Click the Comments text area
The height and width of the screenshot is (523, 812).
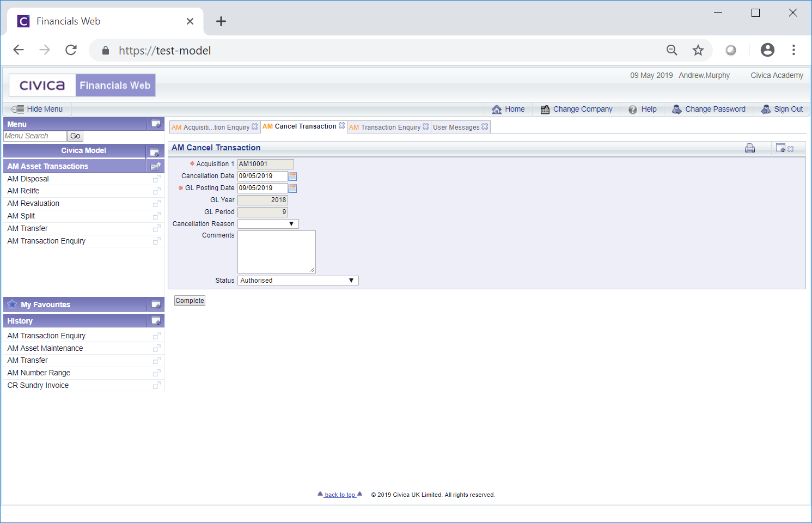point(277,252)
